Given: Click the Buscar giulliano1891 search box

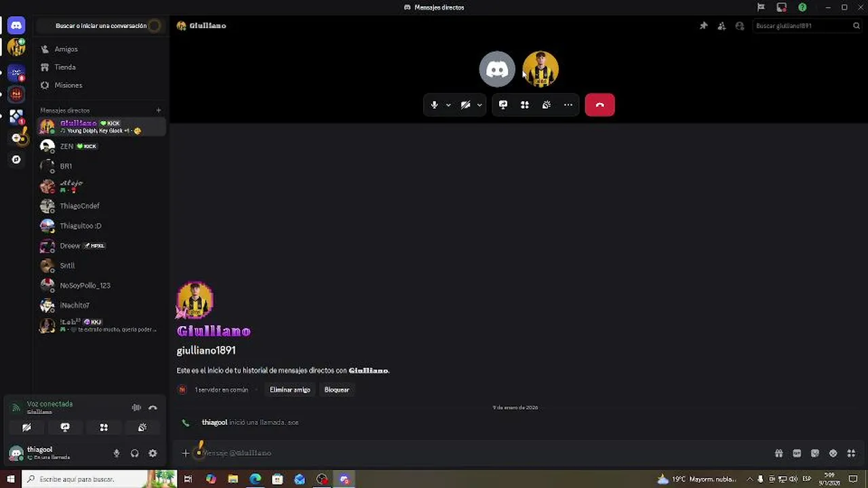Looking at the screenshot, I should coord(807,26).
